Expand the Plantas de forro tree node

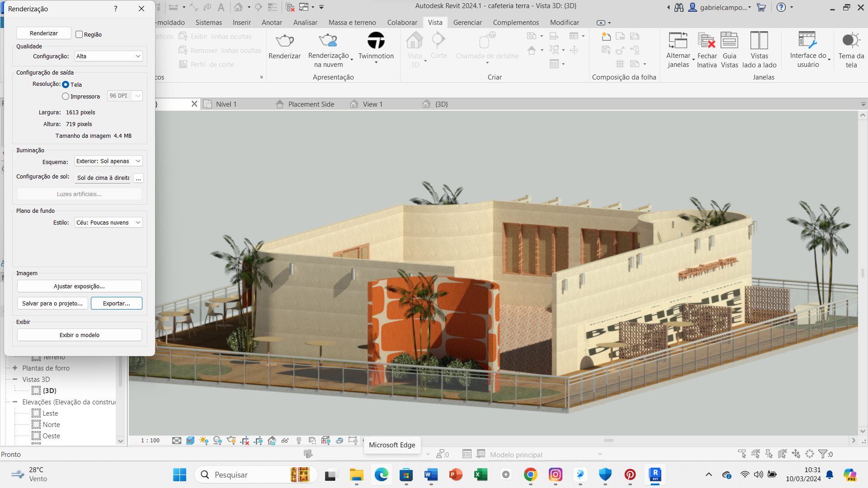pyautogui.click(x=15, y=368)
